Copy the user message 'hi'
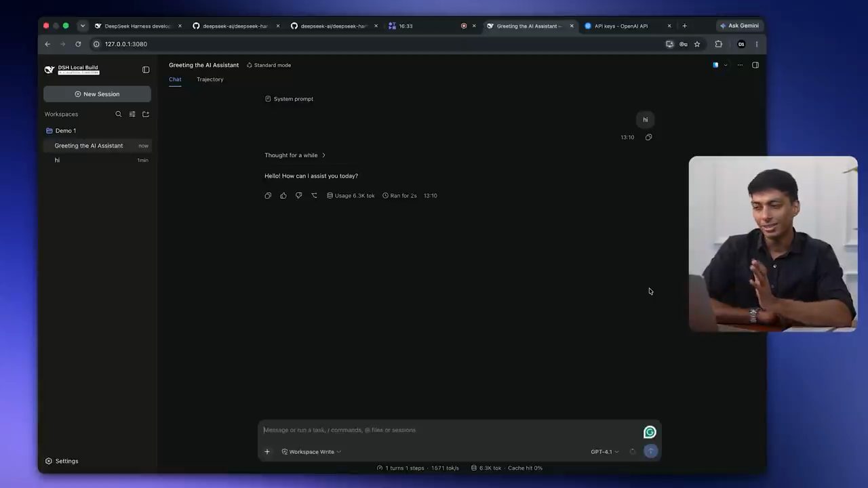The height and width of the screenshot is (488, 868). click(x=649, y=138)
